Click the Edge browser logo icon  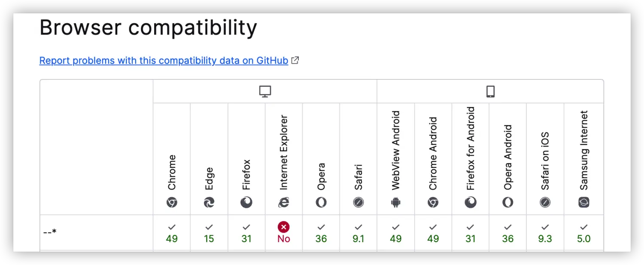[x=209, y=202]
